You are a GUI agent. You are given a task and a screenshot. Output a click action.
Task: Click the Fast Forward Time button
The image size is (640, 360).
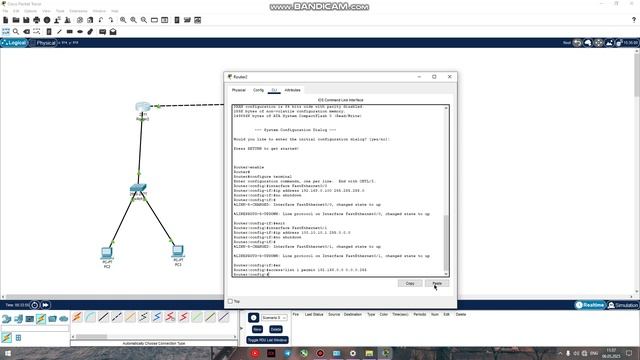pyautogui.click(x=45, y=305)
